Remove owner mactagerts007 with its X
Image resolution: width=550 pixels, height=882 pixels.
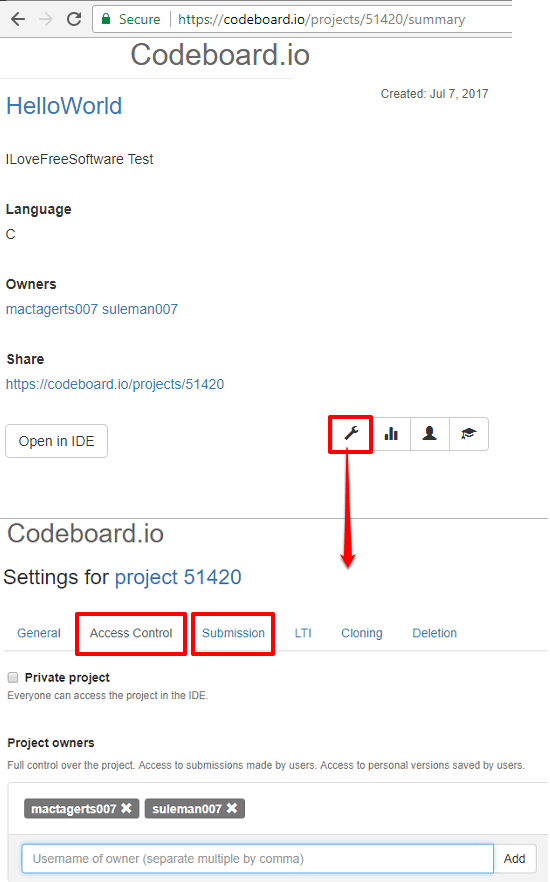(127, 808)
